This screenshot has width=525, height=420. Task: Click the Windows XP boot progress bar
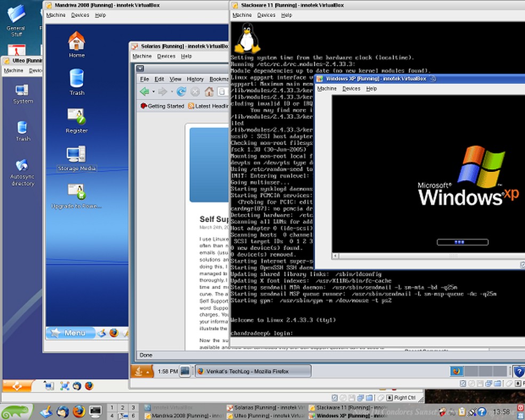point(462,241)
